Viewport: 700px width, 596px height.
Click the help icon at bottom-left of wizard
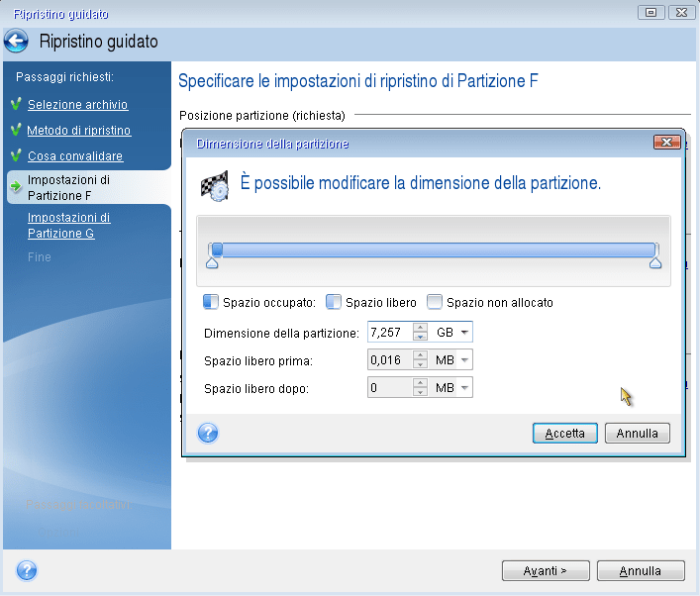(x=27, y=570)
